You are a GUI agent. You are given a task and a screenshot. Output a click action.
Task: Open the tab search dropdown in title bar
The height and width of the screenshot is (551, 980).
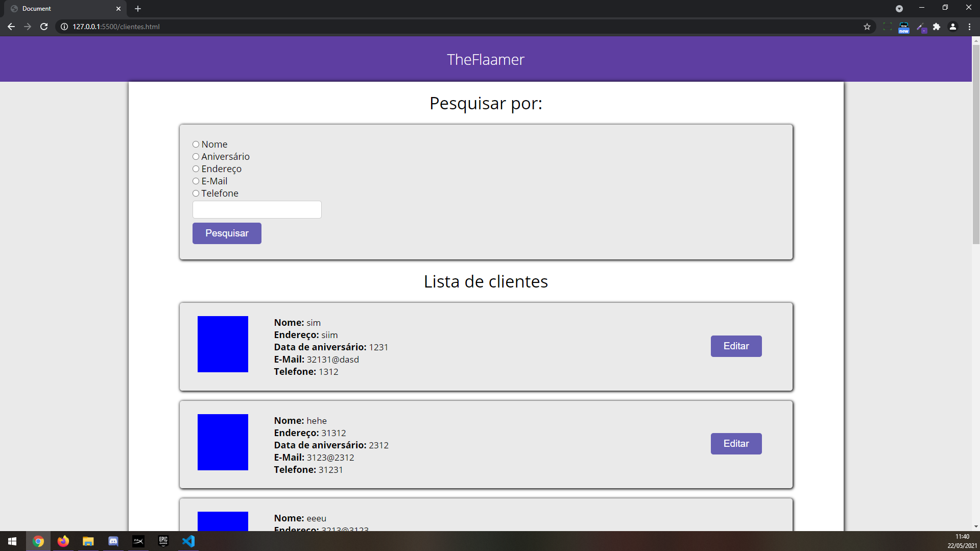pos(899,9)
